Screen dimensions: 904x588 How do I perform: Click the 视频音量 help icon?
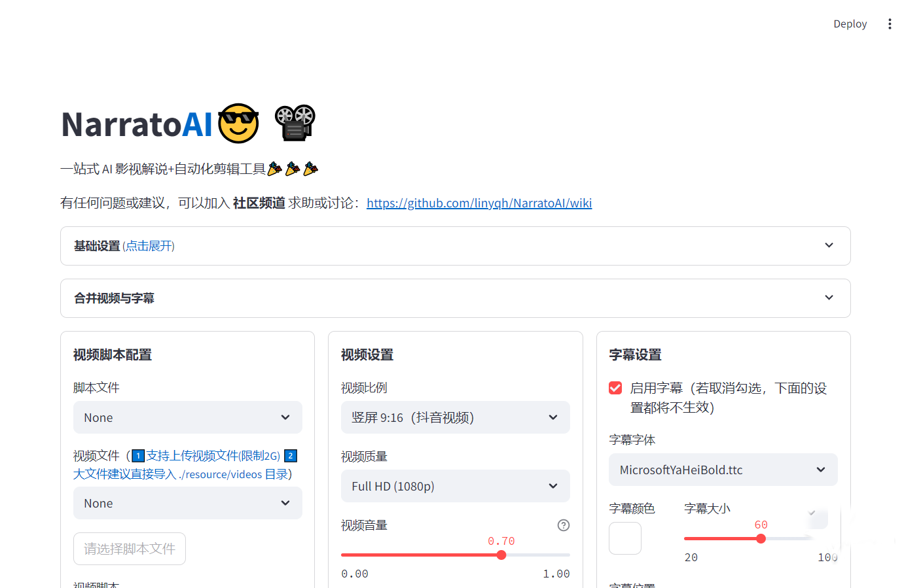pyautogui.click(x=564, y=525)
